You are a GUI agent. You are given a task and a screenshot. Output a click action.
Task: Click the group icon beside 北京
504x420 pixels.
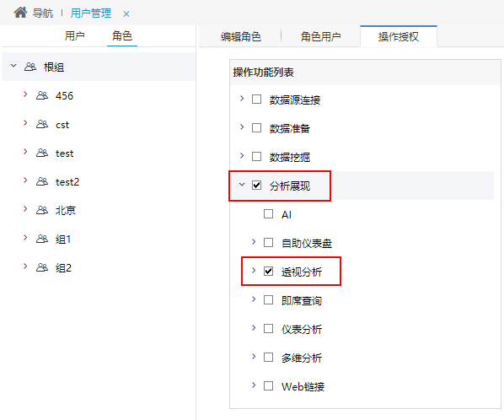click(x=42, y=210)
